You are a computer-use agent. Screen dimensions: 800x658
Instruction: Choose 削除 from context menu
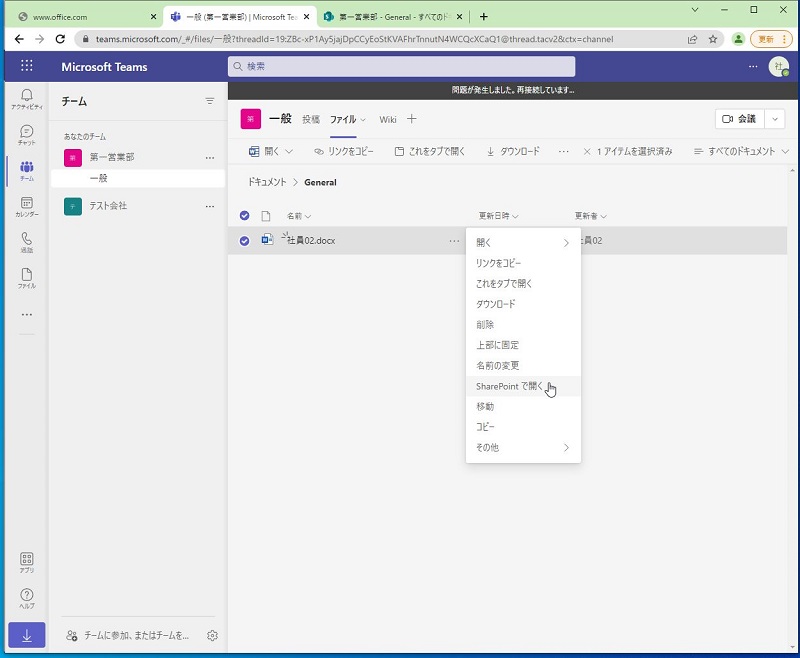[523, 325]
